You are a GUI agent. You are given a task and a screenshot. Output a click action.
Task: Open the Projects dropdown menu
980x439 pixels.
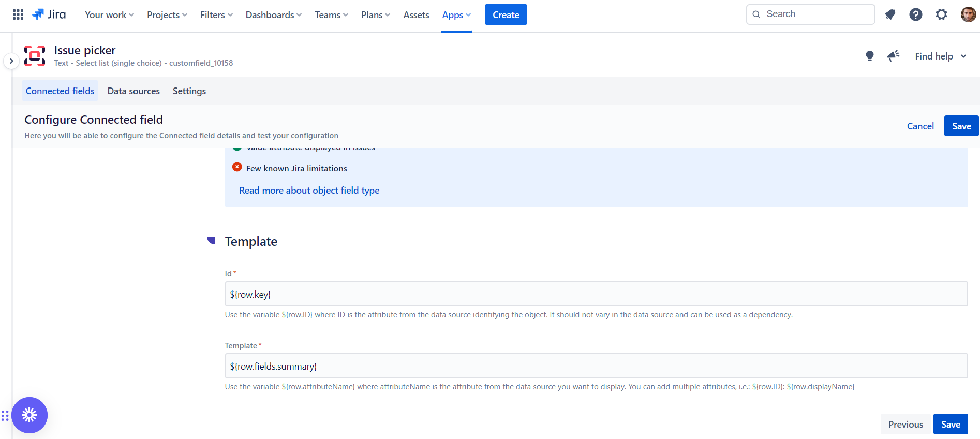pos(167,15)
